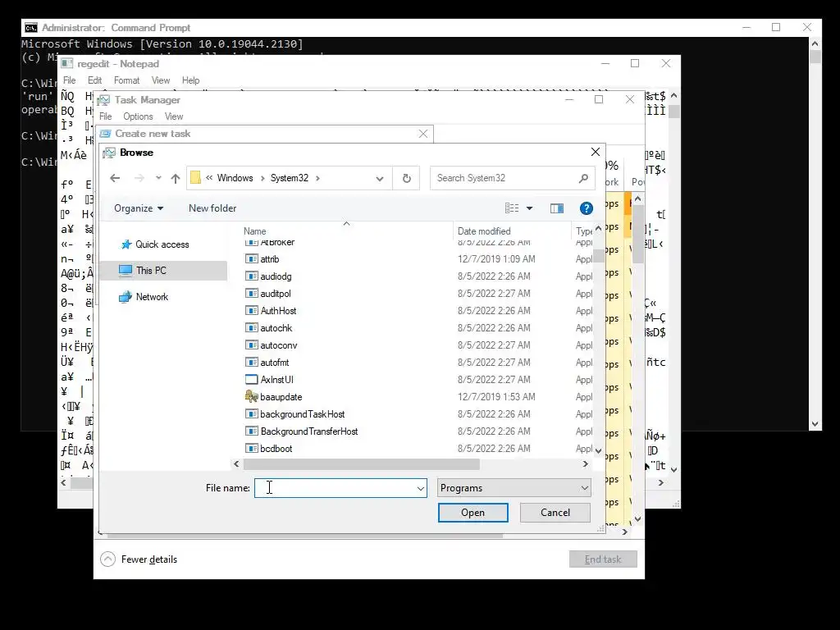Click the System32 breadcrumb segment
The image size is (840, 630).
pyautogui.click(x=290, y=178)
